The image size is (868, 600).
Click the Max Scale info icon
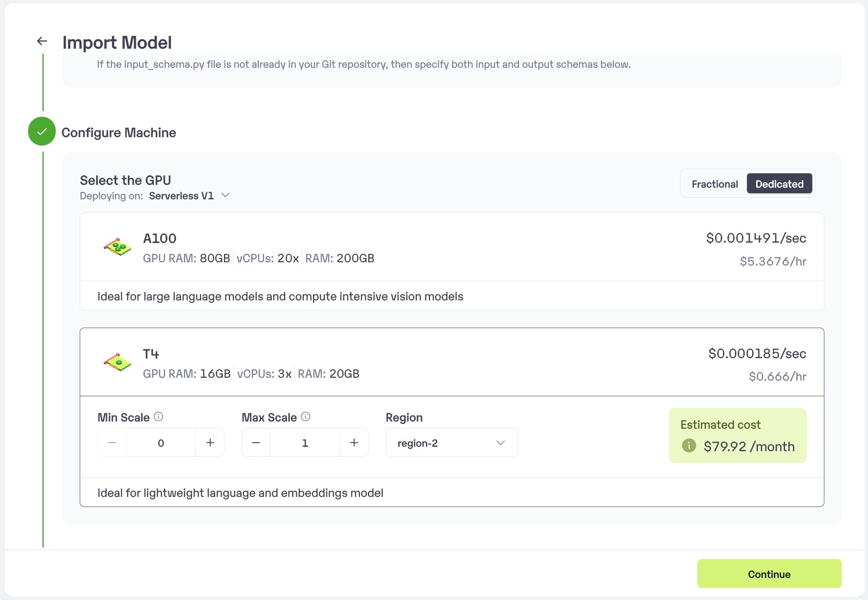point(305,417)
